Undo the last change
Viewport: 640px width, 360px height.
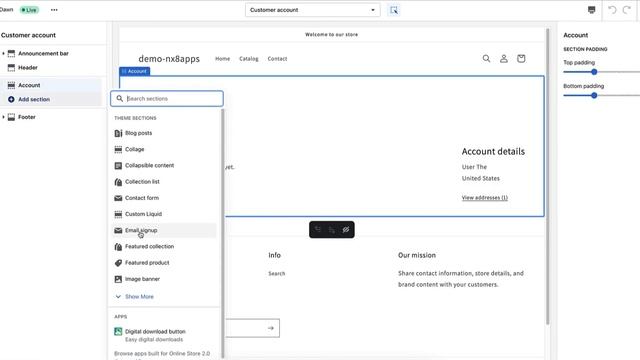(x=612, y=10)
